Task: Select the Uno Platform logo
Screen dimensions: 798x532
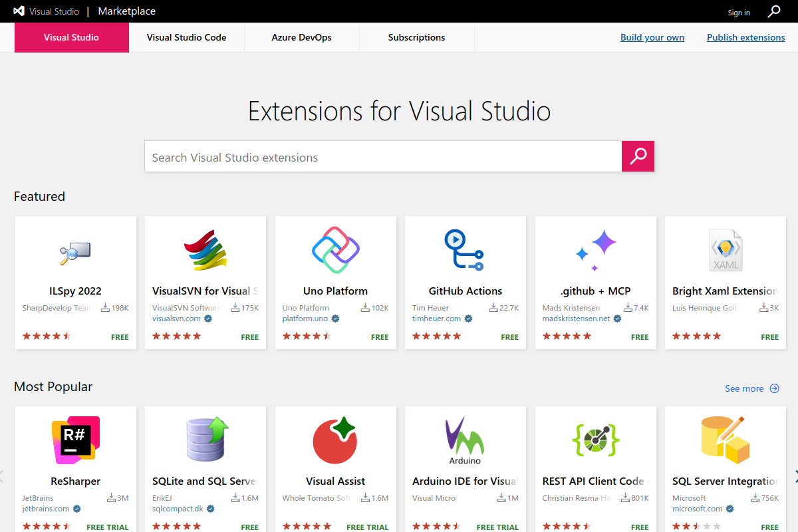Action: tap(336, 250)
